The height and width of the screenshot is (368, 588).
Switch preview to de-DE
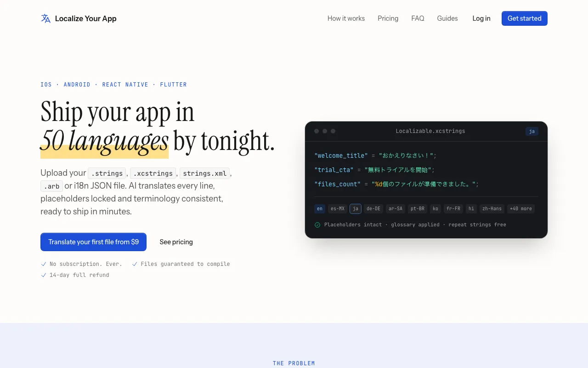click(373, 209)
